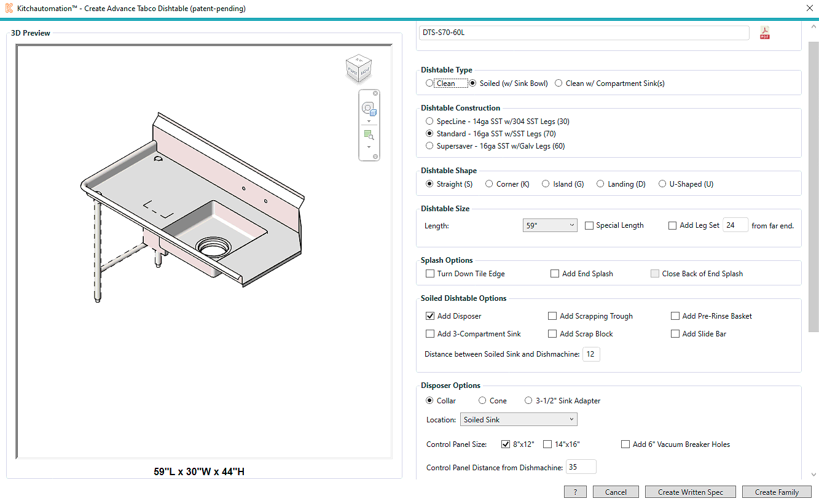Screen dimensions: 819x504
Task: Click scrollbar down arrow
Action: click(x=813, y=475)
